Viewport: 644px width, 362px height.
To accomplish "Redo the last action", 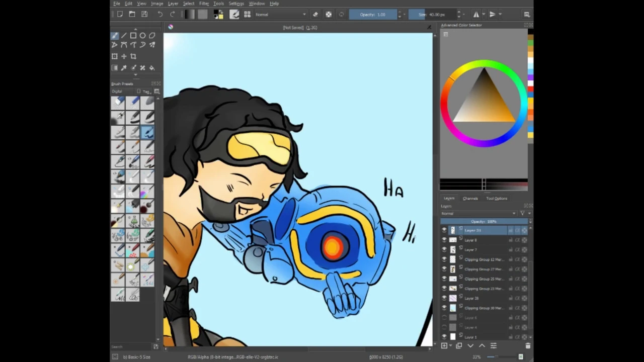I will (173, 15).
